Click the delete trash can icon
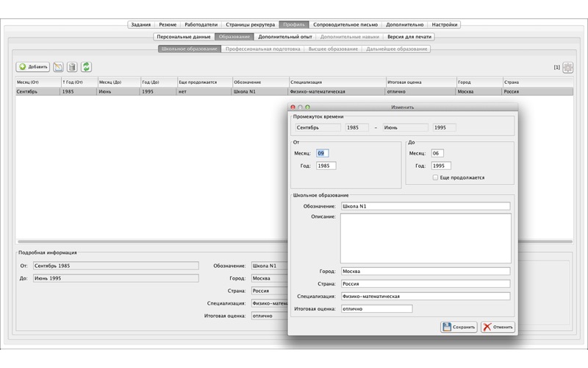588x368 pixels. pyautogui.click(x=72, y=67)
